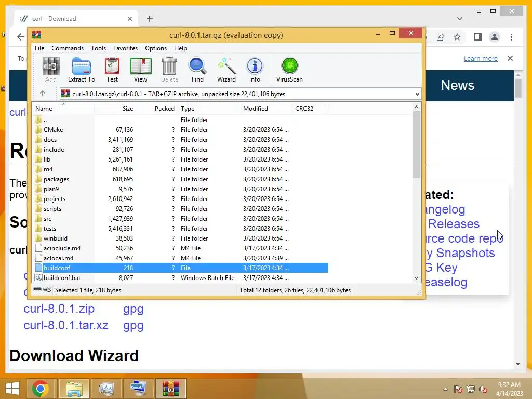Click the muted volume tray icon

click(483, 389)
